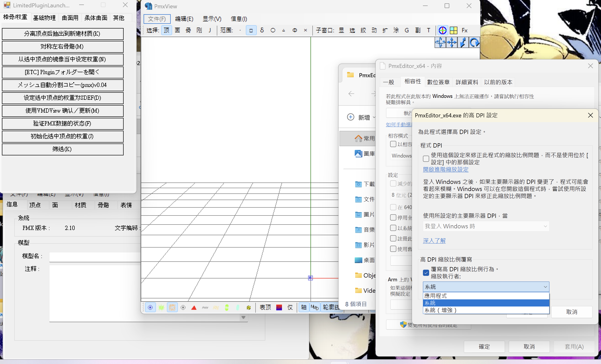Select the vertex (顶) selection mode

pyautogui.click(x=166, y=30)
